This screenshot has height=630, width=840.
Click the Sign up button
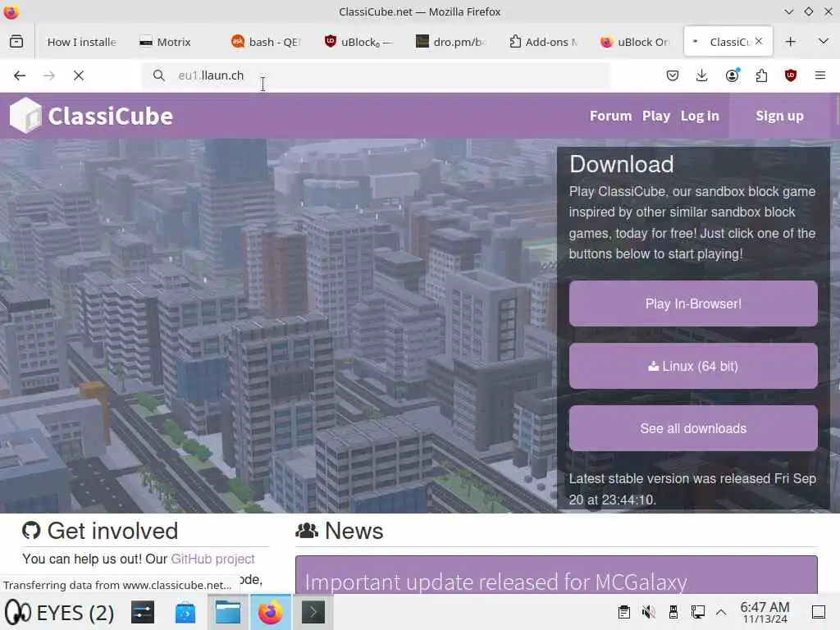(779, 116)
